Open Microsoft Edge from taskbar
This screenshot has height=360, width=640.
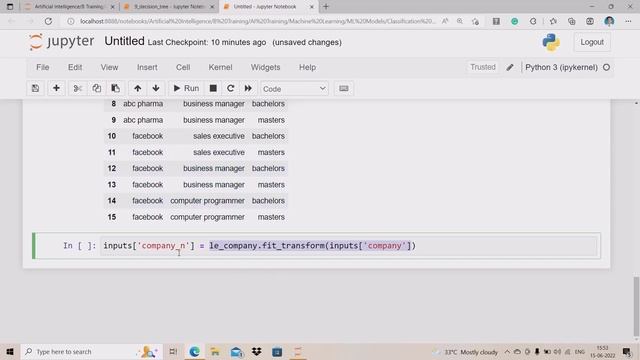pos(194,351)
